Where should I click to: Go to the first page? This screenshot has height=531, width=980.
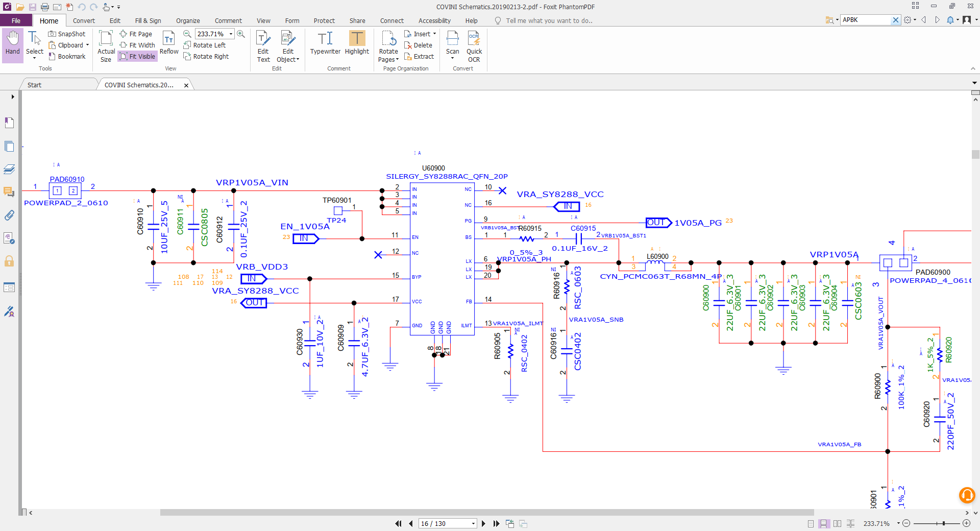pyautogui.click(x=398, y=523)
